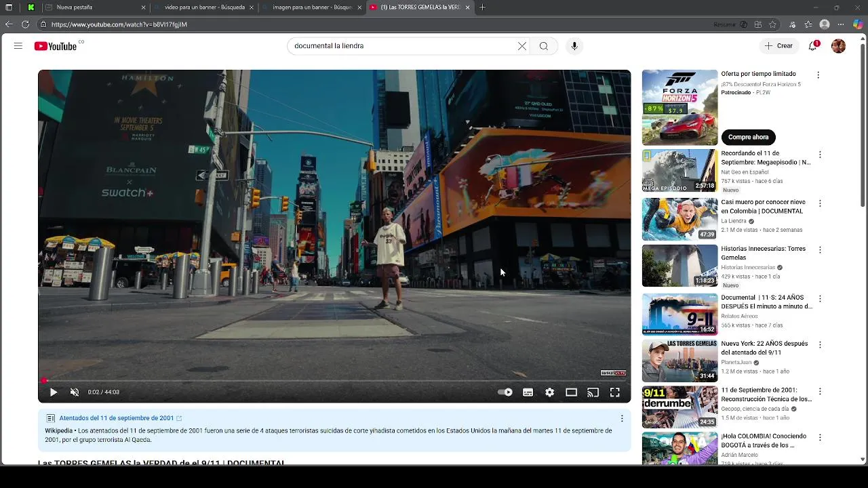
Task: Cast the video to a TV
Action: (593, 392)
